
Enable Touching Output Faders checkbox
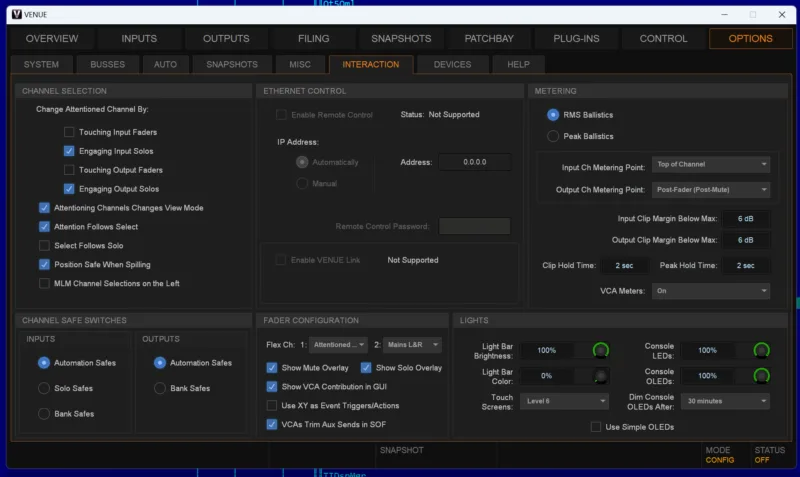[69, 170]
